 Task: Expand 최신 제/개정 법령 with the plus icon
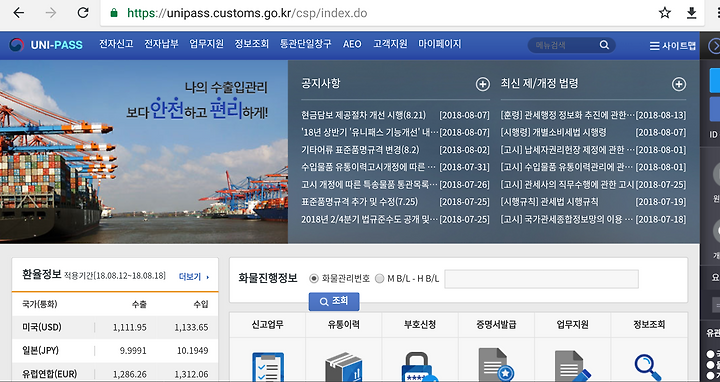(679, 84)
